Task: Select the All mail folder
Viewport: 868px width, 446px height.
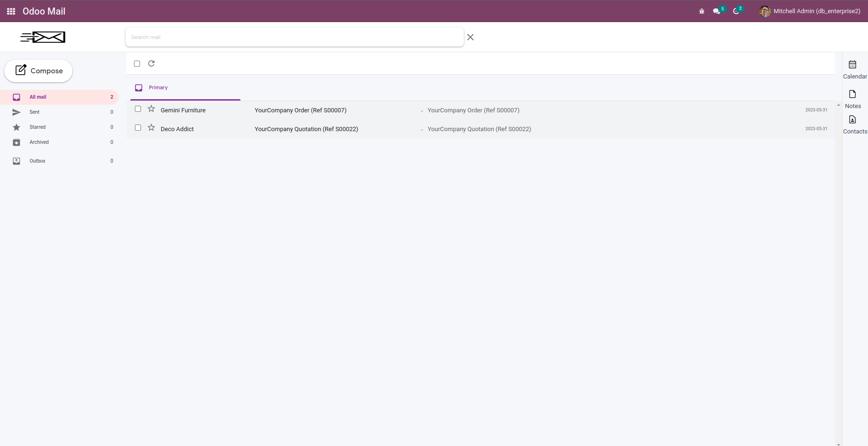Action: (x=59, y=97)
